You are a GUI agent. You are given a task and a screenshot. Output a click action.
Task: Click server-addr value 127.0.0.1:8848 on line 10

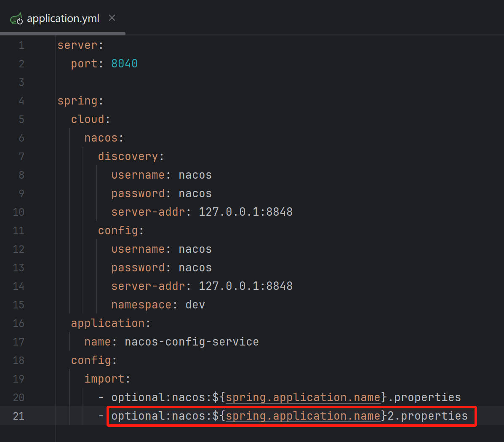[x=245, y=212]
